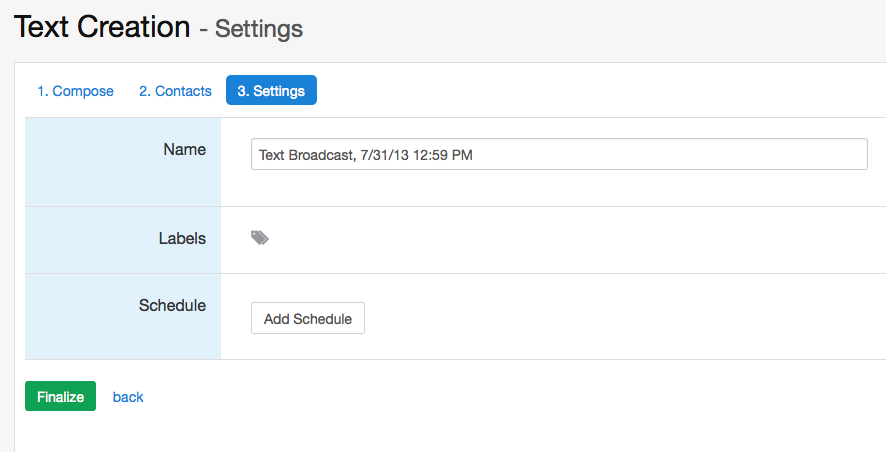
Task: Click the Name field label
Action: (184, 149)
